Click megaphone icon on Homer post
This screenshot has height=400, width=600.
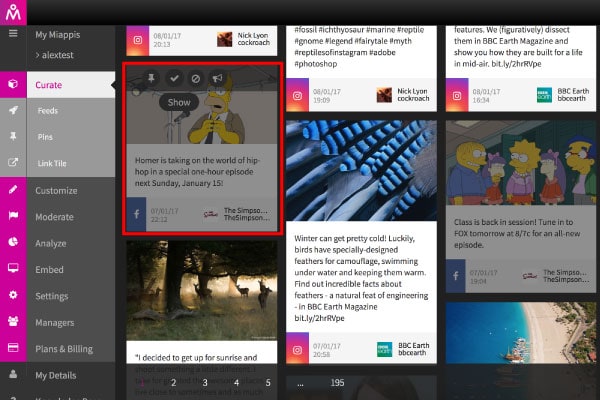(218, 78)
